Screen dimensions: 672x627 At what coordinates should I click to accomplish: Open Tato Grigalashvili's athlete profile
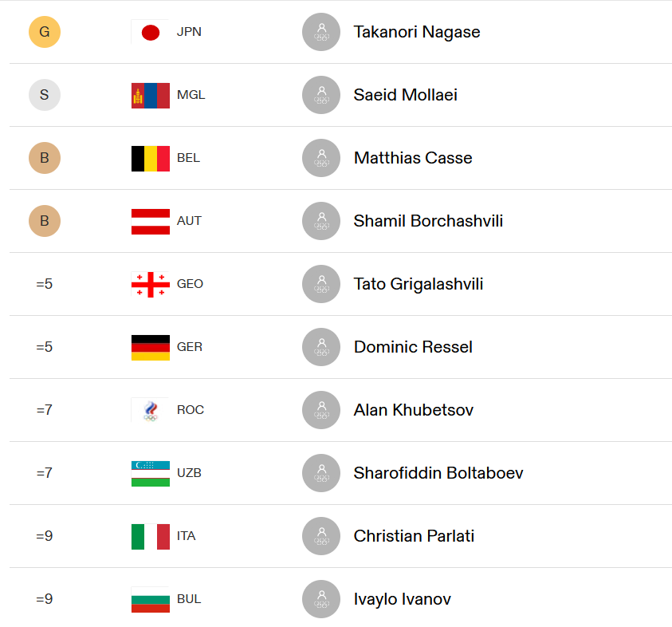point(419,284)
